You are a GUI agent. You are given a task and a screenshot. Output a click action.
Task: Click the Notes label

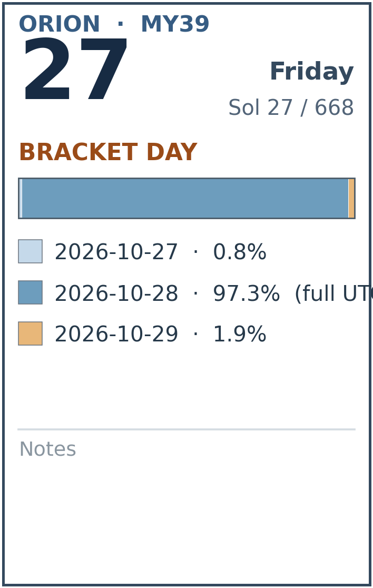tap(47, 449)
